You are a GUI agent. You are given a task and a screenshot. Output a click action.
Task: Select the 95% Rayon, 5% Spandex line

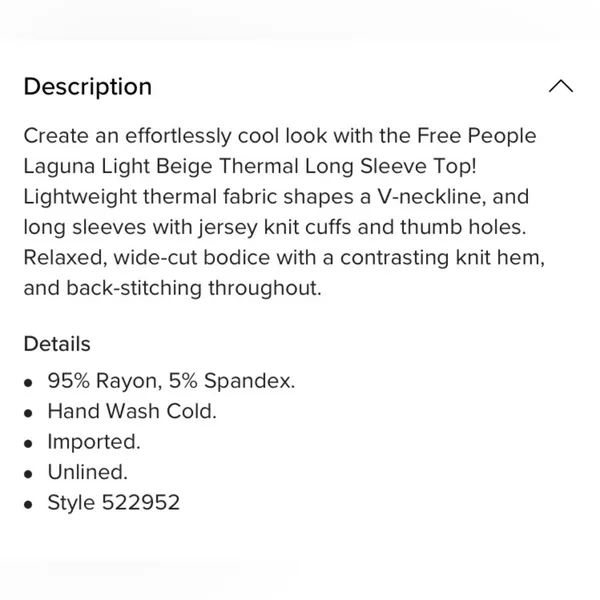tap(171, 381)
